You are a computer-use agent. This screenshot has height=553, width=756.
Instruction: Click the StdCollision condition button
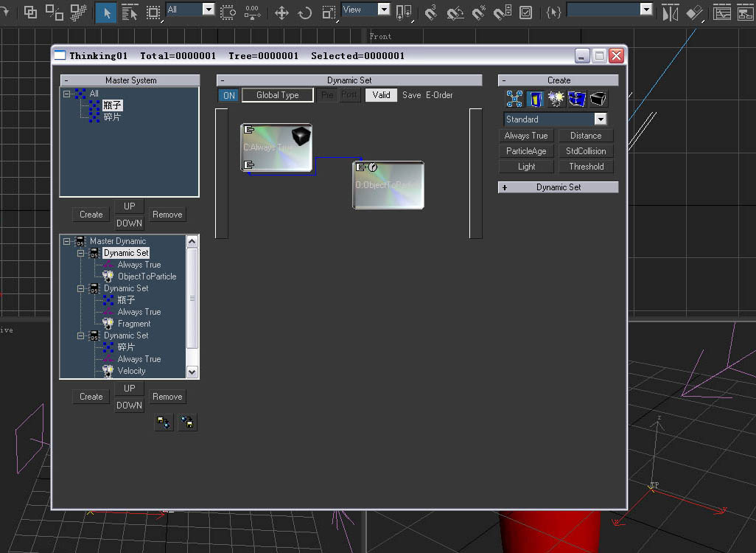coord(586,151)
